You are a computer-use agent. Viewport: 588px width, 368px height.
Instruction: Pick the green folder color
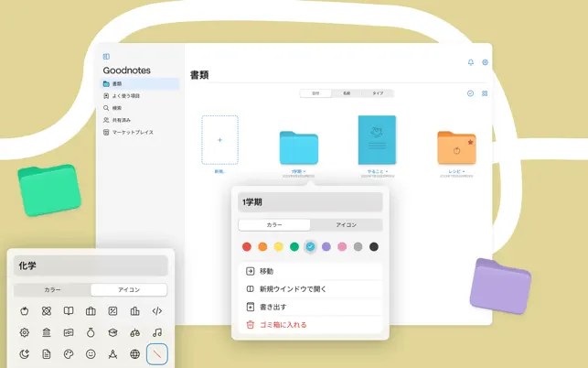pos(294,247)
